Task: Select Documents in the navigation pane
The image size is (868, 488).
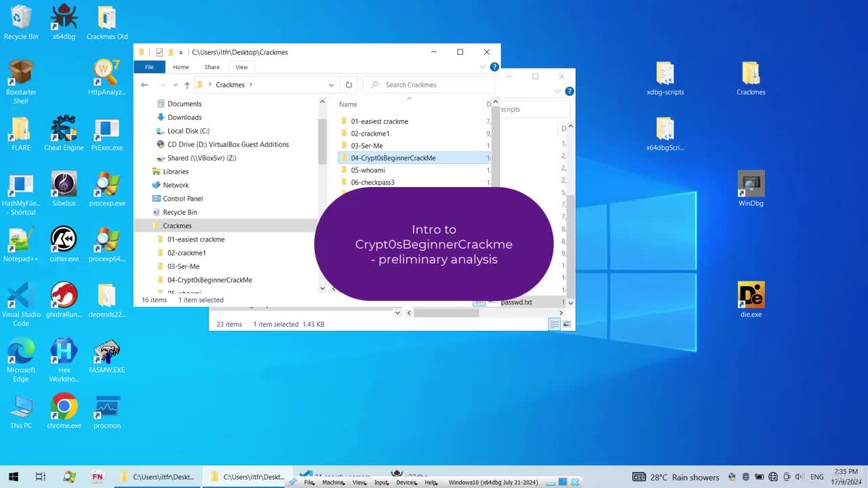Action: (x=184, y=104)
